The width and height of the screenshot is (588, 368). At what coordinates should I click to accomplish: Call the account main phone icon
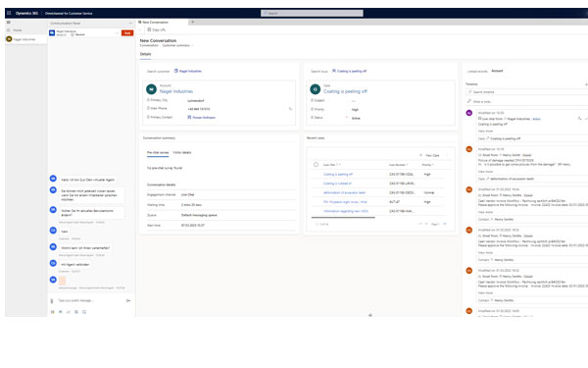click(x=290, y=109)
